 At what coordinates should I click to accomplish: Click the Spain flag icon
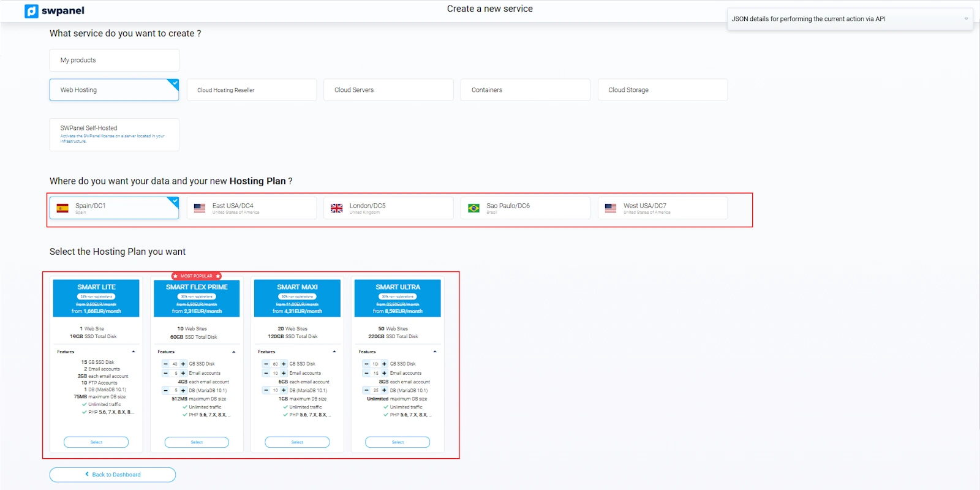[62, 208]
